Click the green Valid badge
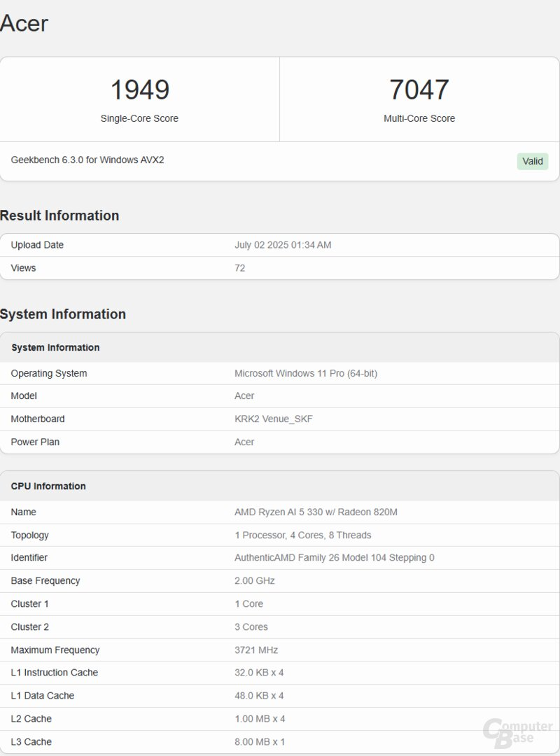560x756 pixels. pyautogui.click(x=533, y=161)
